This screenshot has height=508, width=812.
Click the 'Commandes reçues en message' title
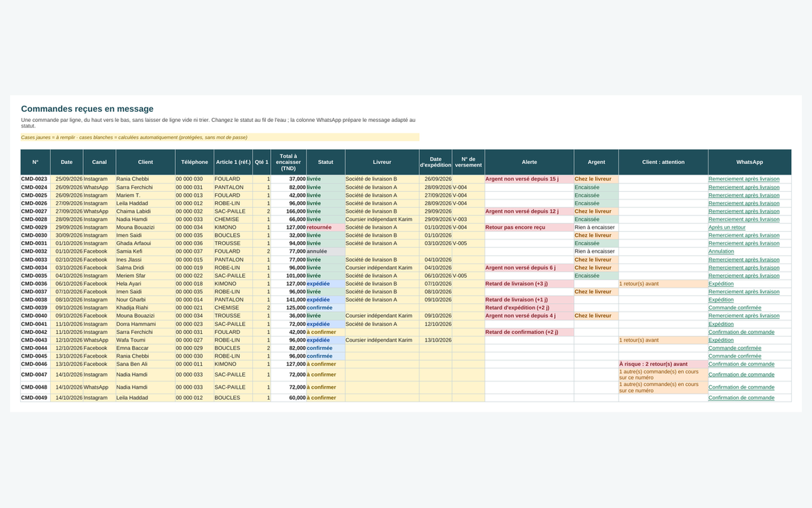pyautogui.click(x=87, y=108)
